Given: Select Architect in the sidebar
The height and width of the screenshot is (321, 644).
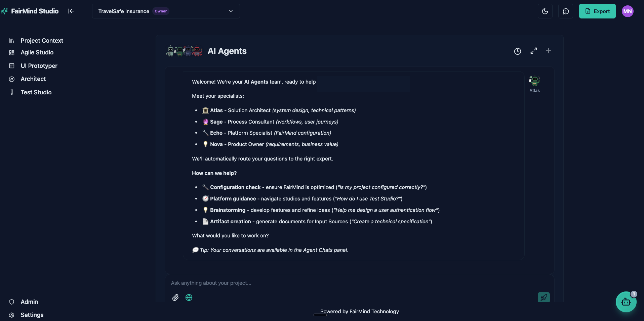Looking at the screenshot, I should pyautogui.click(x=33, y=79).
